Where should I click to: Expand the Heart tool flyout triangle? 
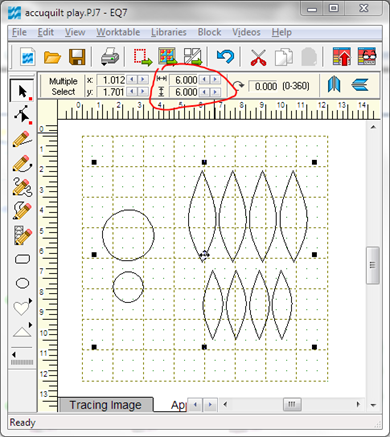click(x=31, y=301)
